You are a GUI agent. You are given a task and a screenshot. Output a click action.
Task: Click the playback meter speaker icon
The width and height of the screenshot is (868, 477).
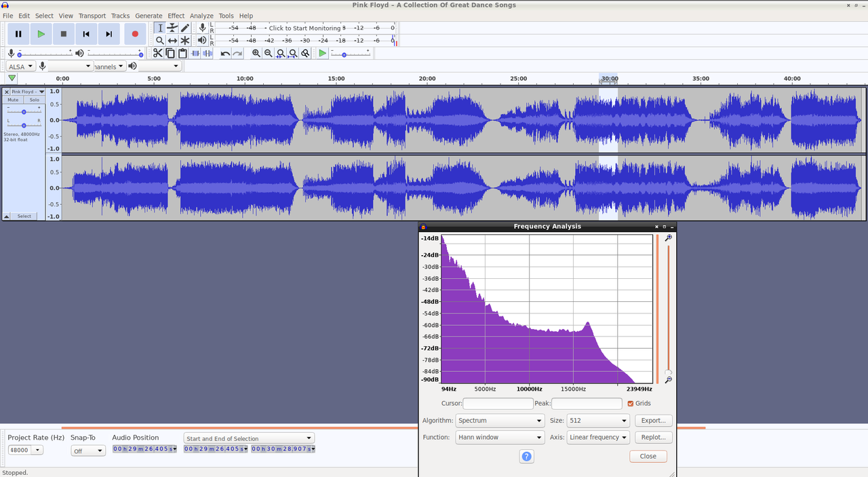coord(202,41)
